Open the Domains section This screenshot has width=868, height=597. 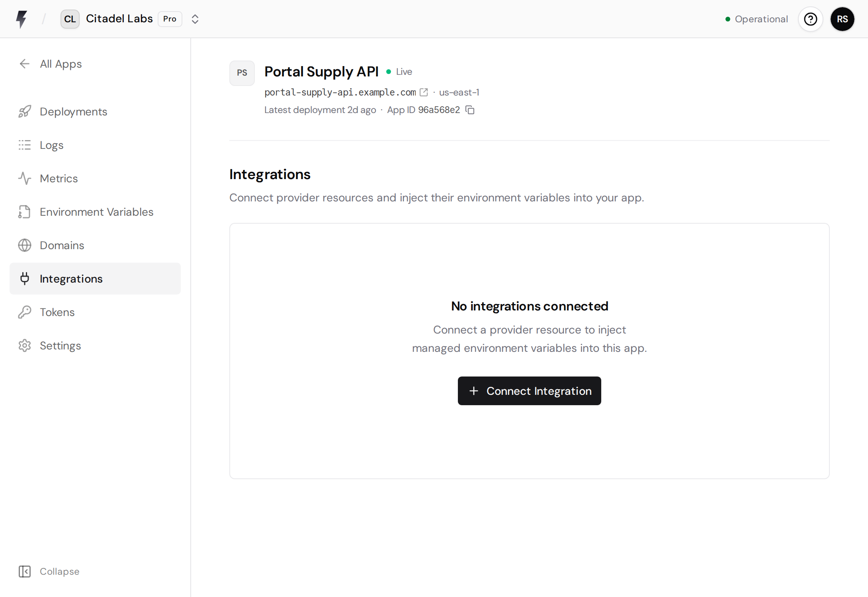(x=95, y=245)
